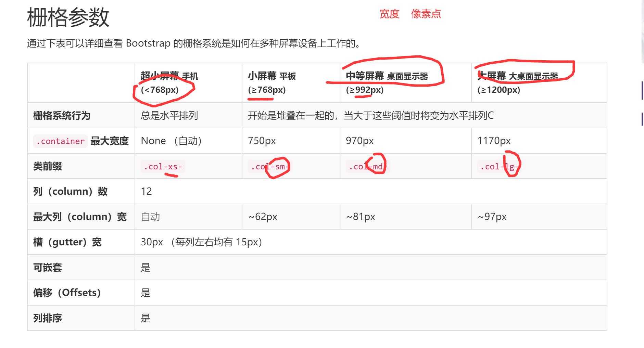
Task: Click the .col-xs- class prefix
Action: 163,167
